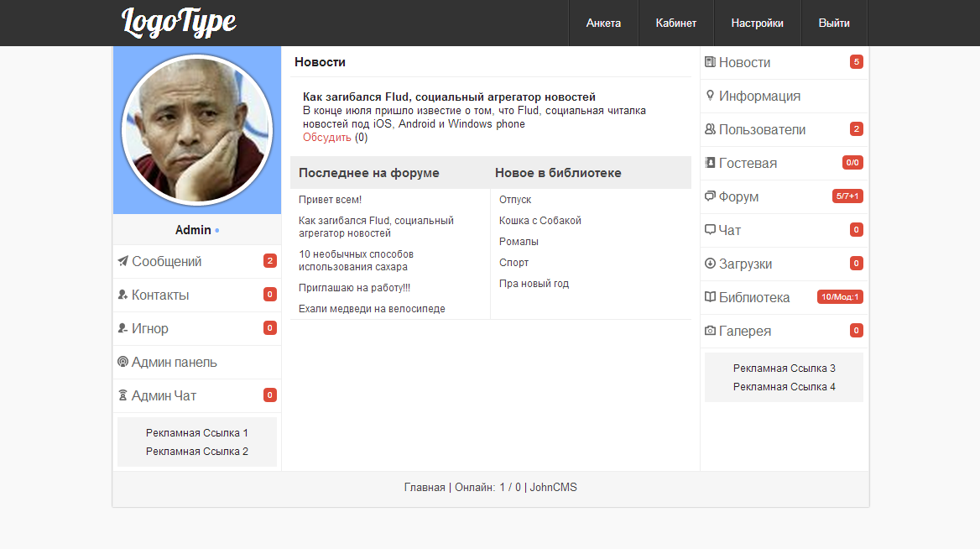Open the forum topic about Flud агрегатор
The width and height of the screenshot is (980, 549).
[376, 227]
